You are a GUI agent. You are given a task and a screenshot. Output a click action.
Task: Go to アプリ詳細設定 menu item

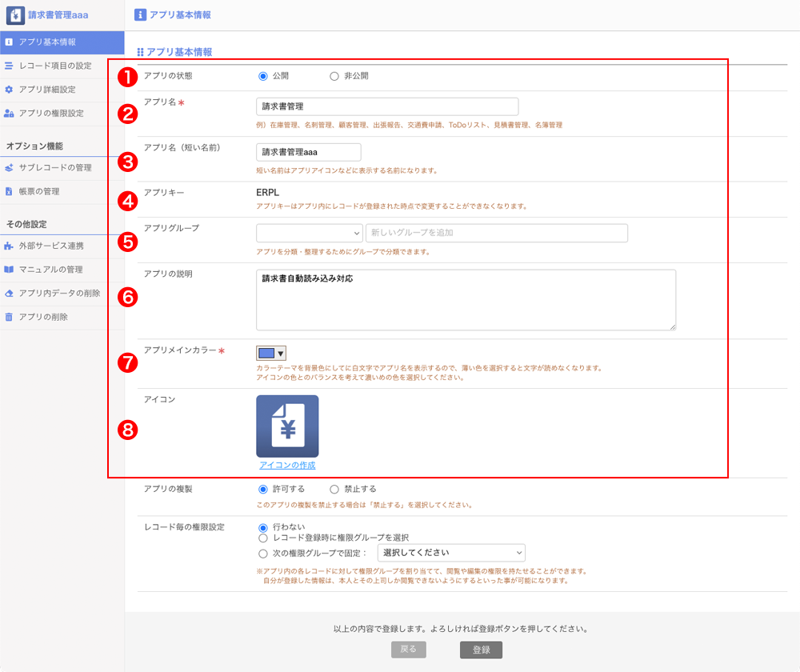pos(62,90)
